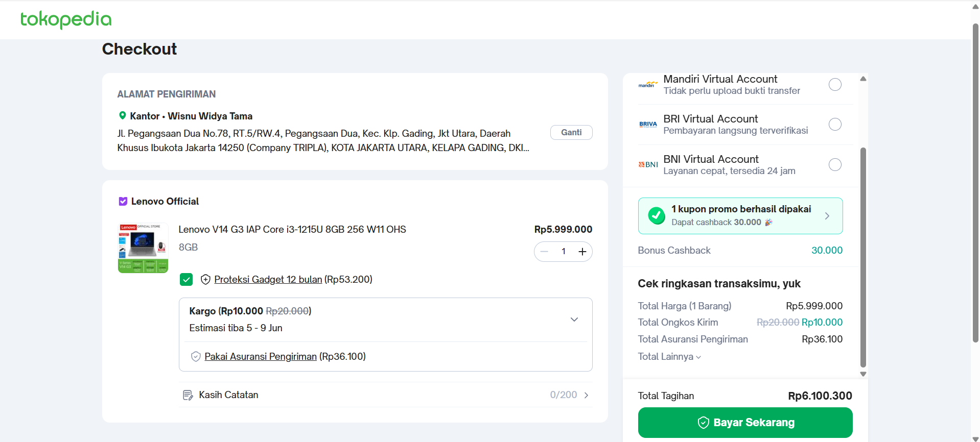The image size is (980, 442).
Task: Click the product price Rp5.999.000 beside the title
Action: (x=563, y=230)
